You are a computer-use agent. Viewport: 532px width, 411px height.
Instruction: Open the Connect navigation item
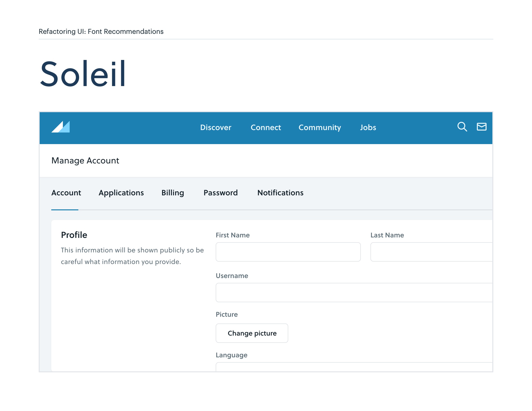click(266, 128)
